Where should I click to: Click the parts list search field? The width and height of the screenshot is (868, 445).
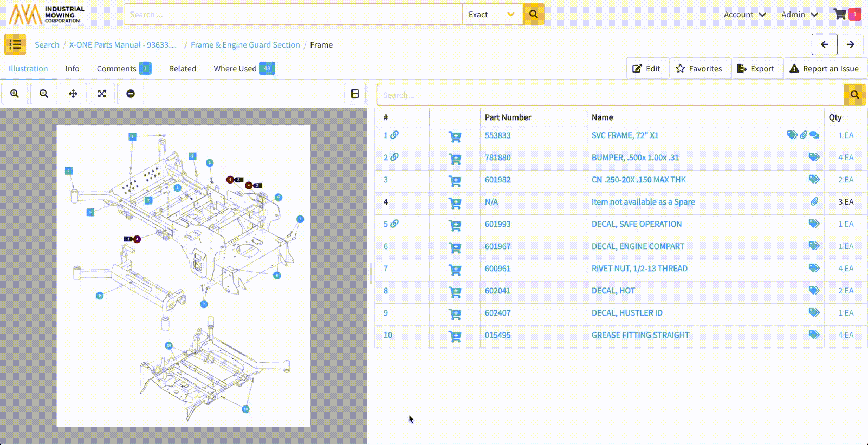pyautogui.click(x=610, y=95)
